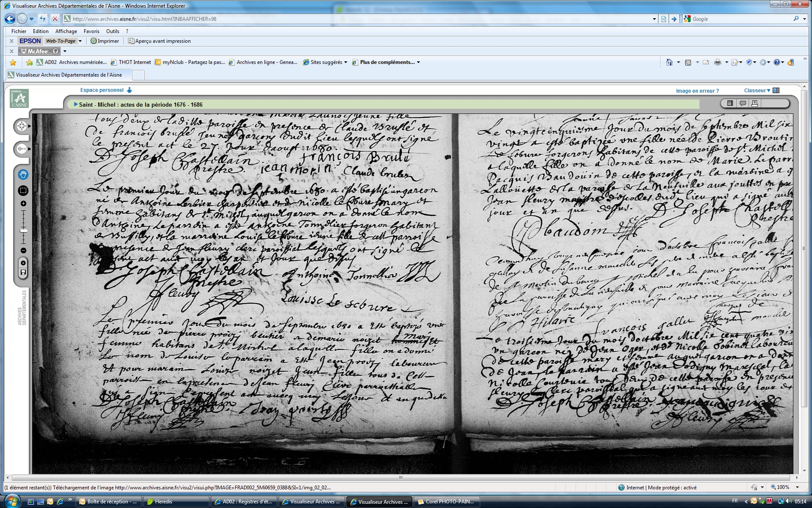The width and height of the screenshot is (812, 508).
Task: Print the document from viewer toolbar
Action: (754, 103)
